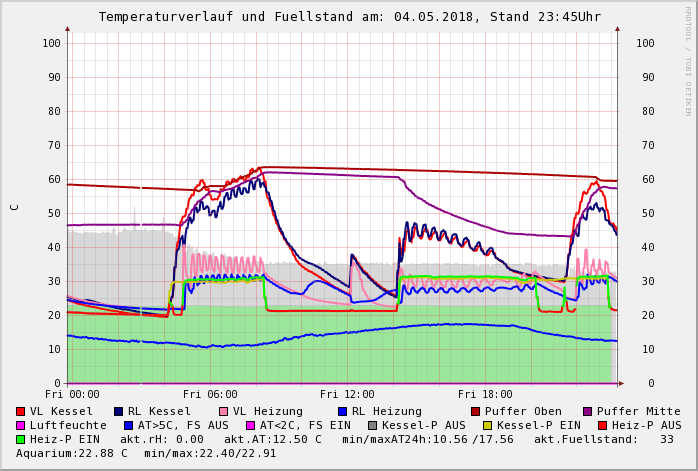This screenshot has width=698, height=471.
Task: Click the 'Fri 06:00' time axis label
Action: 210,395
